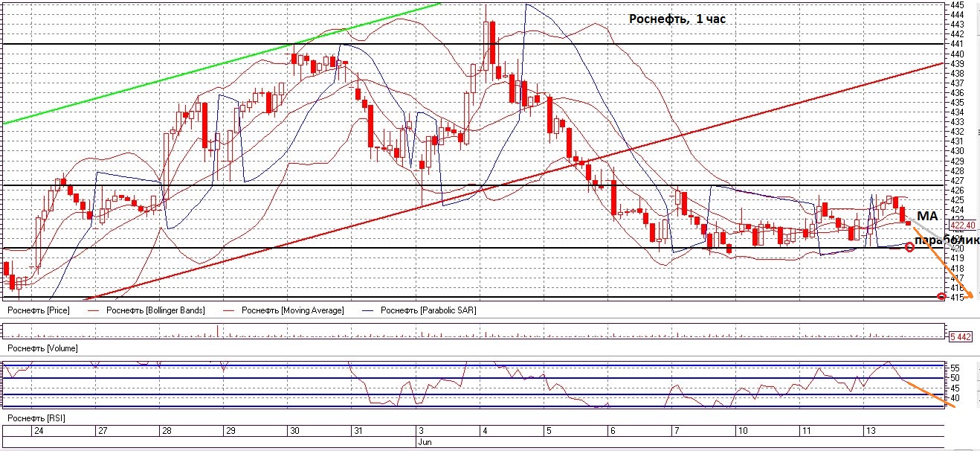This screenshot has width=980, height=451.
Task: Select the 'Роснефть [Bollinger Bands]' legend entry
Action: 155,310
